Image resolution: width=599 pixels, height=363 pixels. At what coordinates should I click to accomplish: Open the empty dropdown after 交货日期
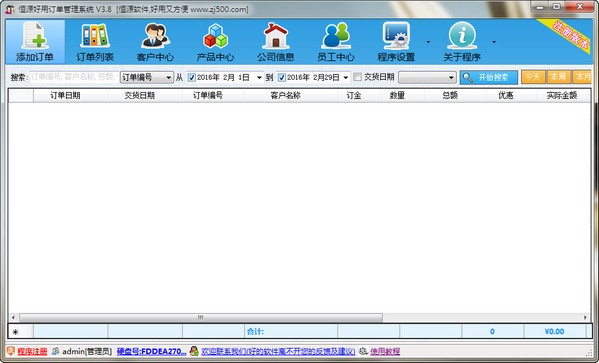[427, 78]
